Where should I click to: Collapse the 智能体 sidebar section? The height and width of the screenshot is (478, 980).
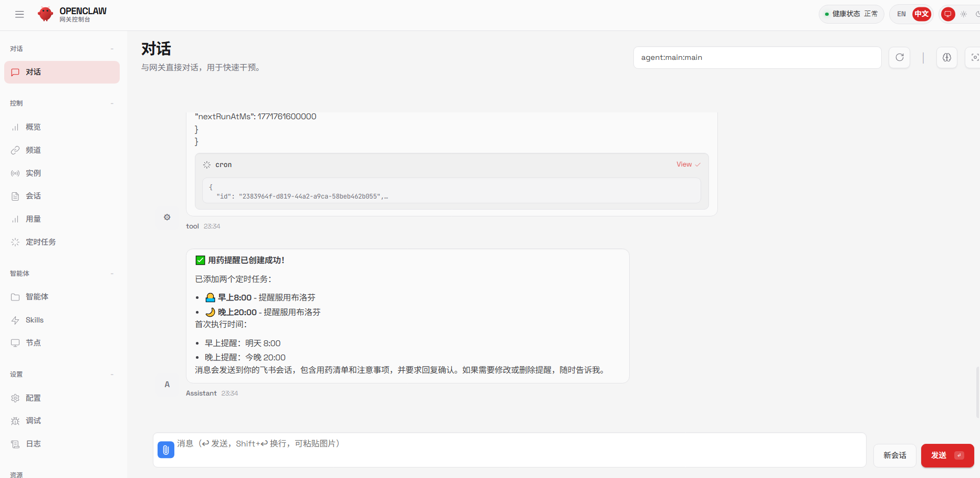(x=112, y=274)
